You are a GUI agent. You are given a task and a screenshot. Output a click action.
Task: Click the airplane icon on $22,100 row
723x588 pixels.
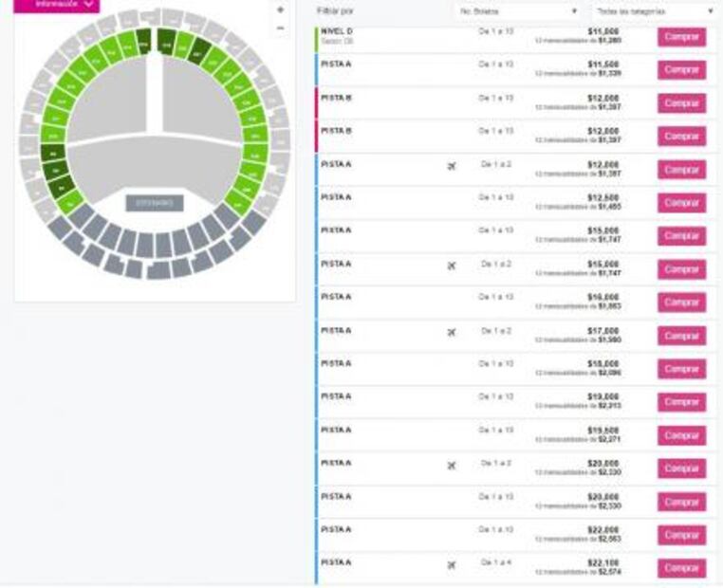point(451,564)
